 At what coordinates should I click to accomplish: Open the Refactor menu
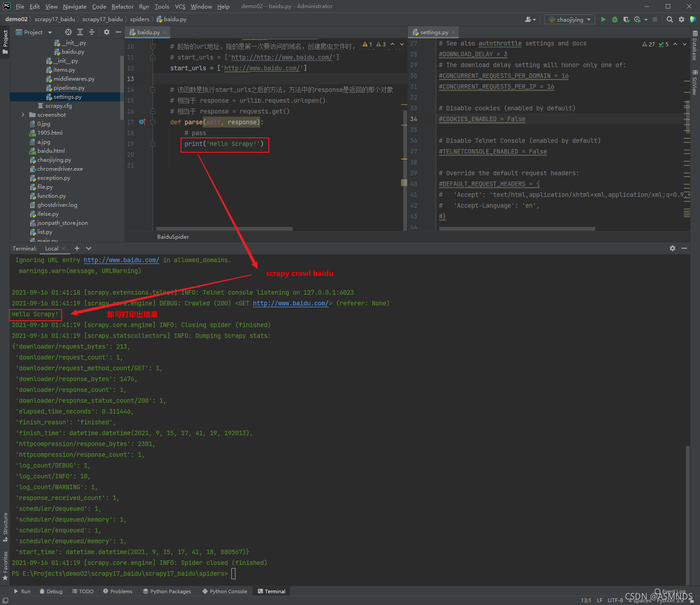[x=122, y=6]
